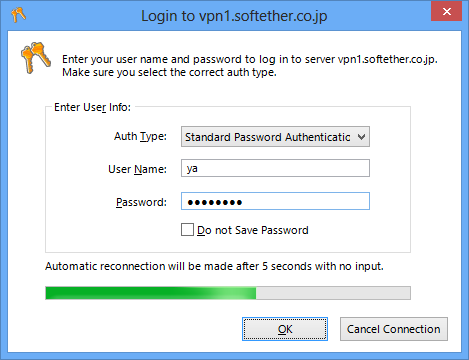Click the unfilled part of the progress bar

pos(333,293)
